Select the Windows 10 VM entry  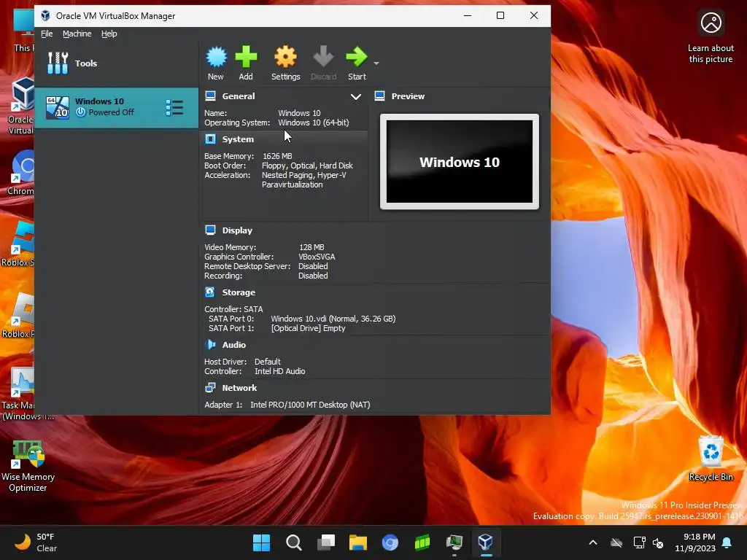(116, 107)
